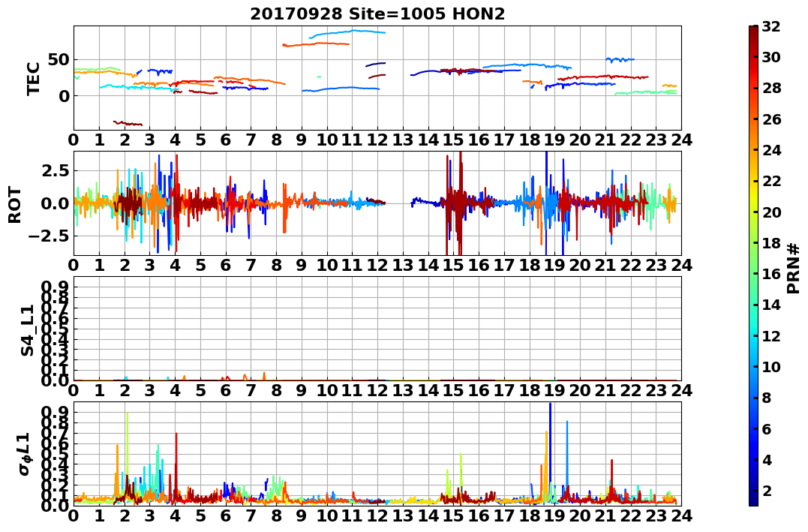Click hour 4 tick under ROT panel

(x=176, y=264)
